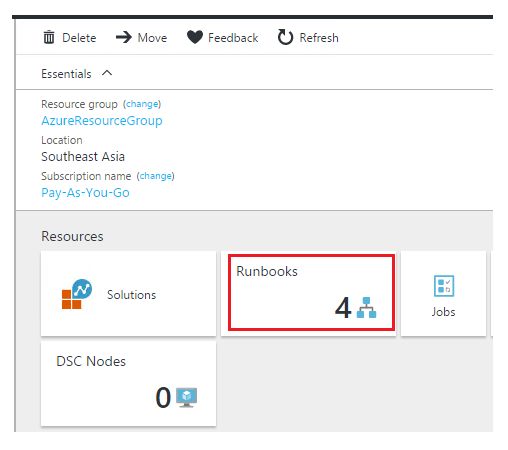508x450 pixels.
Task: Click the Essentials header label
Action: coord(66,74)
